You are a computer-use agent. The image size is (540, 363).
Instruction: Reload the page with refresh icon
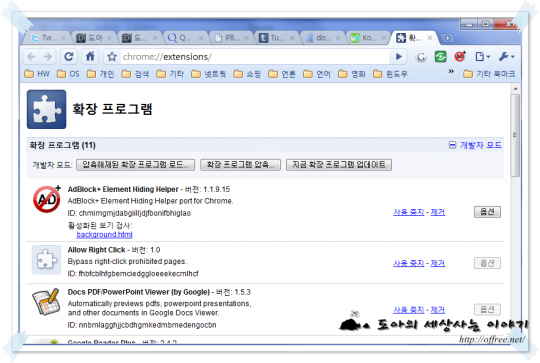69,56
